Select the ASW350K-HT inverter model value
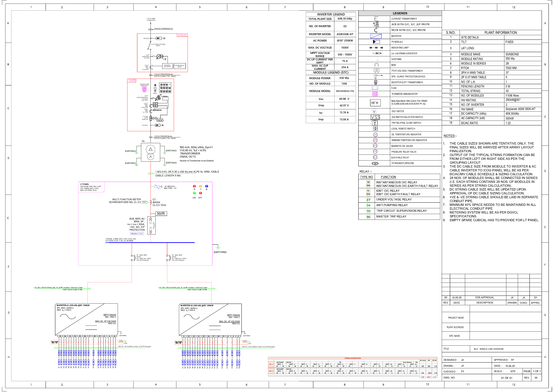This screenshot has height=392, width=554. pyautogui.click(x=345, y=34)
